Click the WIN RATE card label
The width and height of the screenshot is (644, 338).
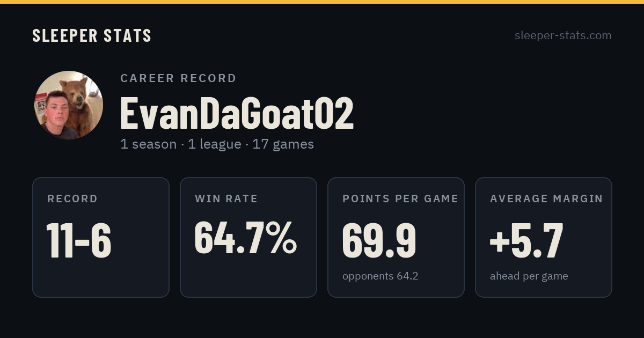pos(226,199)
